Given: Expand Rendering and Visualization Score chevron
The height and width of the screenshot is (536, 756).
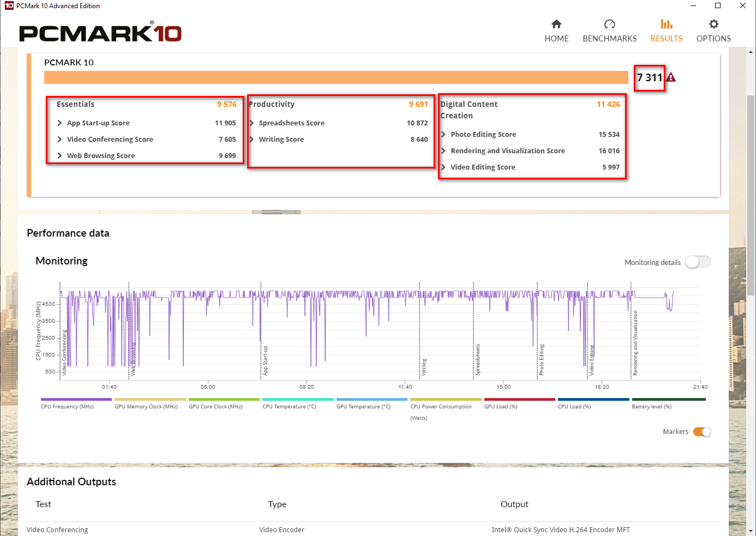Looking at the screenshot, I should click(x=443, y=151).
